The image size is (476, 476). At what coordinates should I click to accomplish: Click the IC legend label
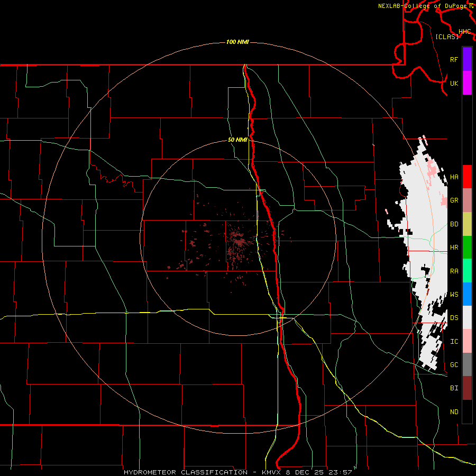454,342
